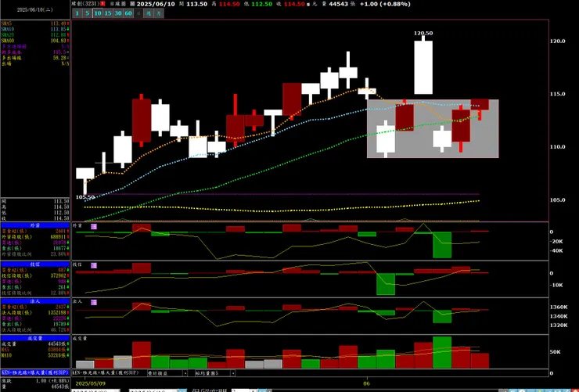Click the 法人 blue panel header
The width and height of the screenshot is (579, 392).
click(x=35, y=301)
